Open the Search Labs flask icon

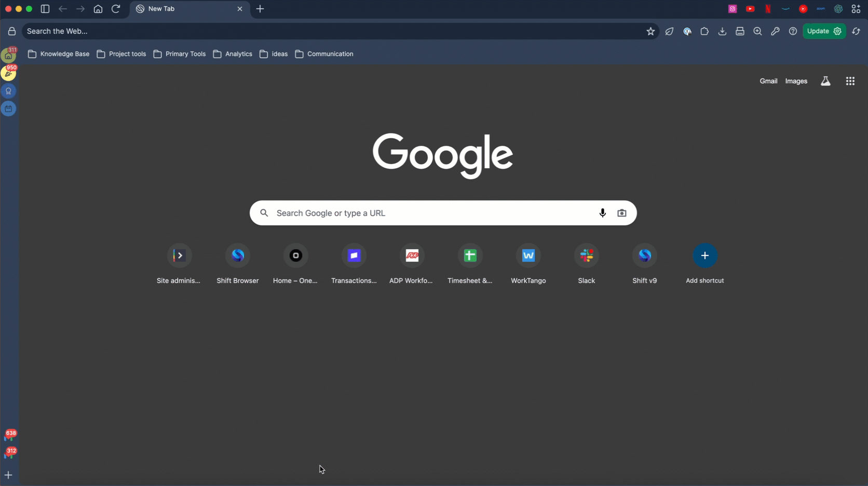825,81
